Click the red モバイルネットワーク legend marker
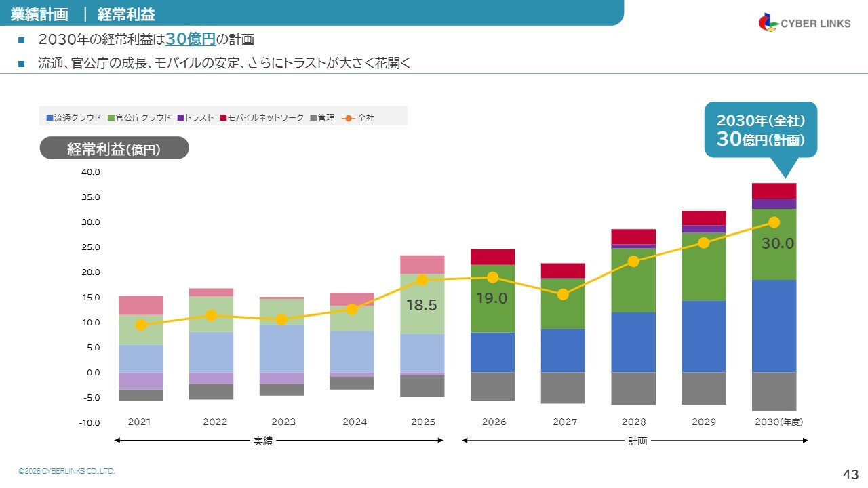 (222, 118)
